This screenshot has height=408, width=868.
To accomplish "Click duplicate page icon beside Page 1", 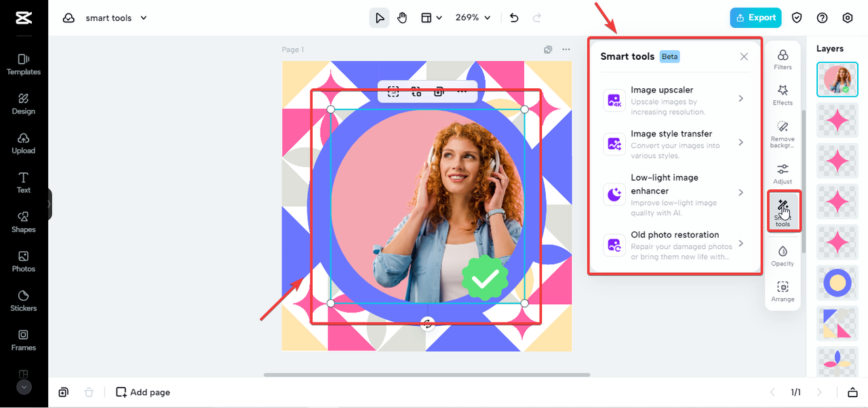I will (548, 50).
